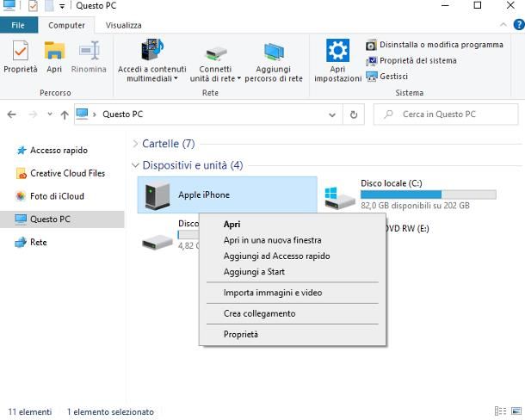
Task: Click the 11 elementi status text
Action: click(30, 412)
